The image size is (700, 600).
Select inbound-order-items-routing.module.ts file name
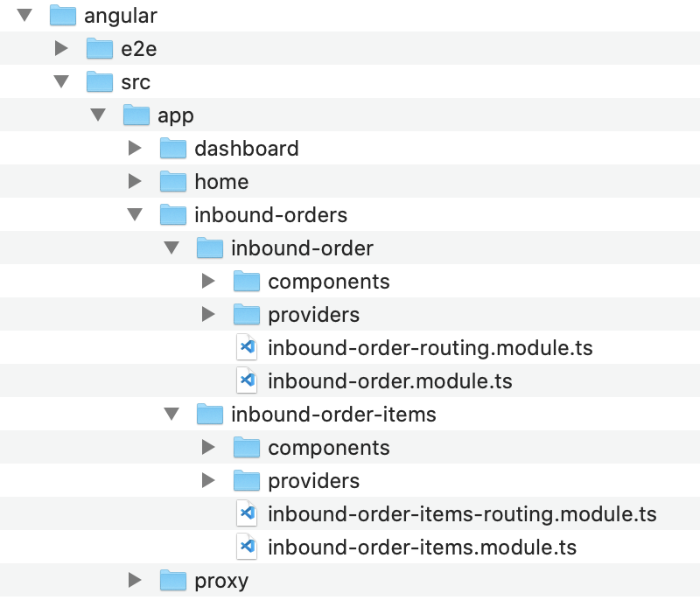(x=461, y=514)
